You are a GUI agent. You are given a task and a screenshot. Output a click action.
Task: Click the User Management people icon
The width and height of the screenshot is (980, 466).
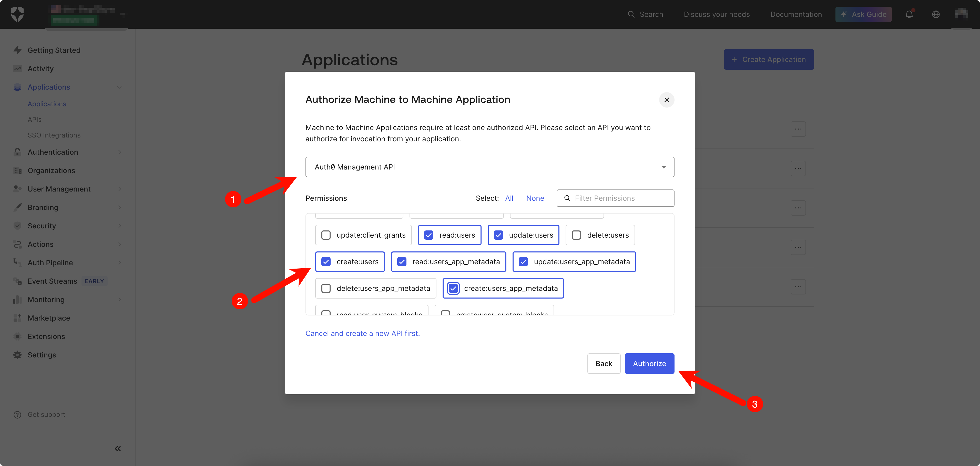coord(17,189)
